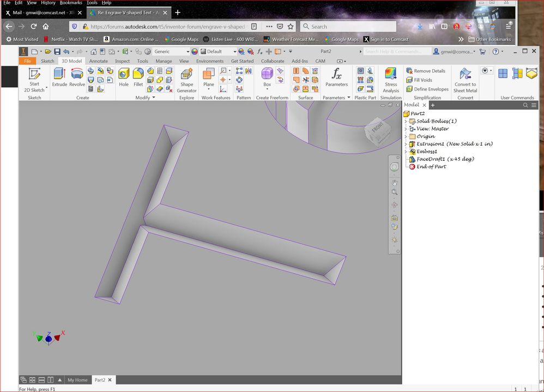Click the Save icon in quick access toolbar
Image resolution: width=544 pixels, height=392 pixels.
57,51
